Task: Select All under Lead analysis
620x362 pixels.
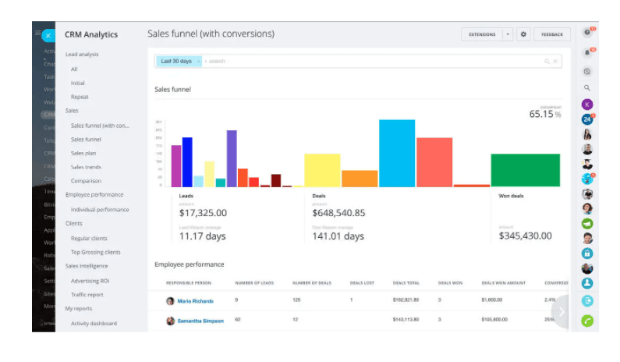Action: [x=74, y=69]
